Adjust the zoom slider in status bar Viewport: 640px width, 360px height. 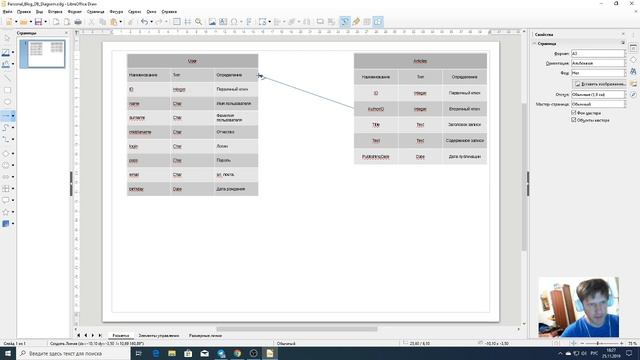(x=598, y=344)
